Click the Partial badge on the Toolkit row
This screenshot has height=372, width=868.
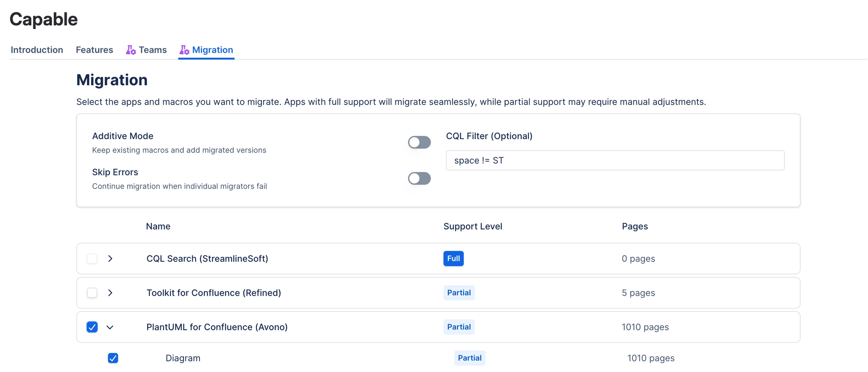pos(459,293)
